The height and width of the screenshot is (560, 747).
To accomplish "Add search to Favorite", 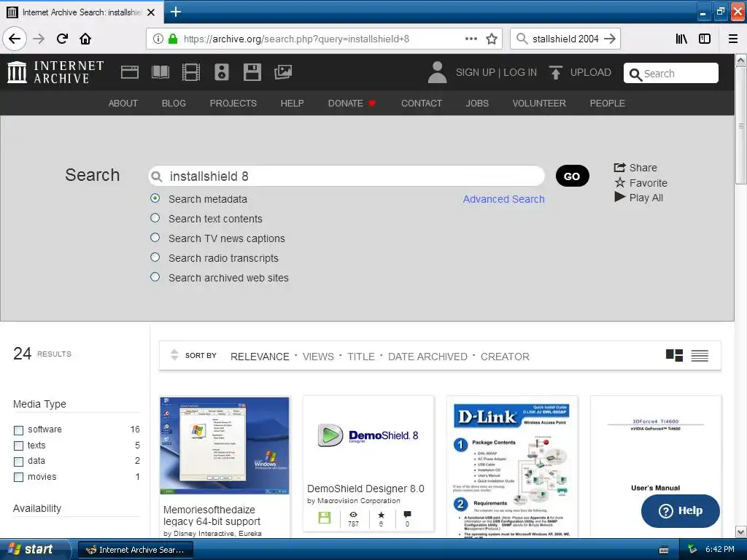I will click(640, 183).
